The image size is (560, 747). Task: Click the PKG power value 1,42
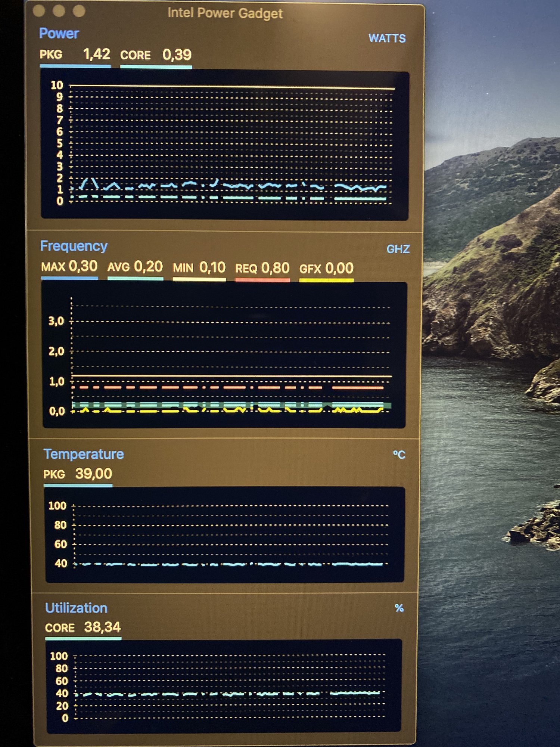coord(97,54)
